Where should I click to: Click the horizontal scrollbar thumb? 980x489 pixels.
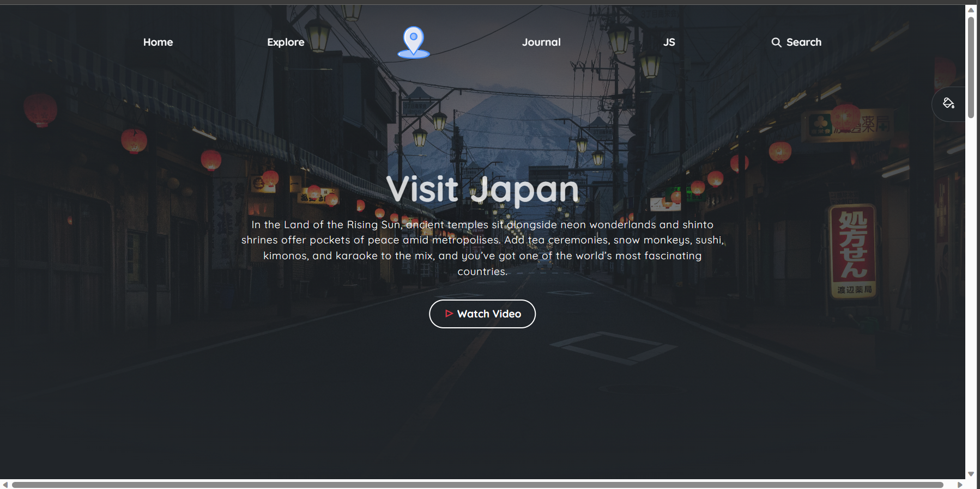pos(477,485)
